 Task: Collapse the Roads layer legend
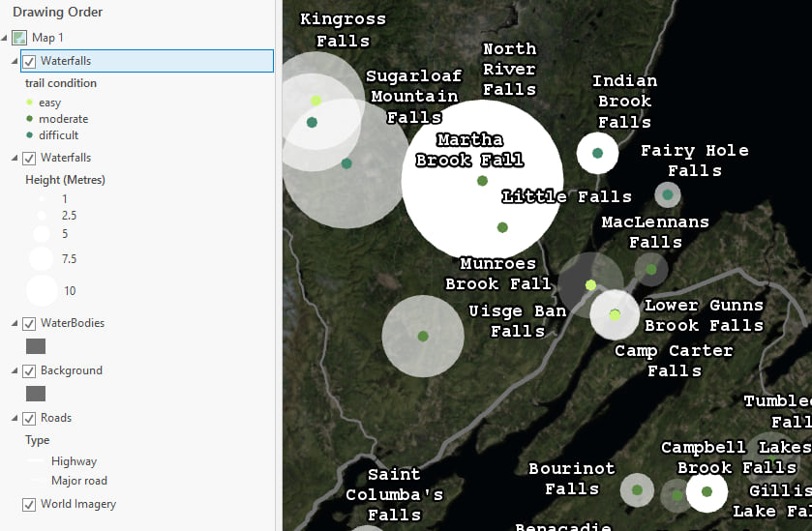pyautogui.click(x=15, y=418)
